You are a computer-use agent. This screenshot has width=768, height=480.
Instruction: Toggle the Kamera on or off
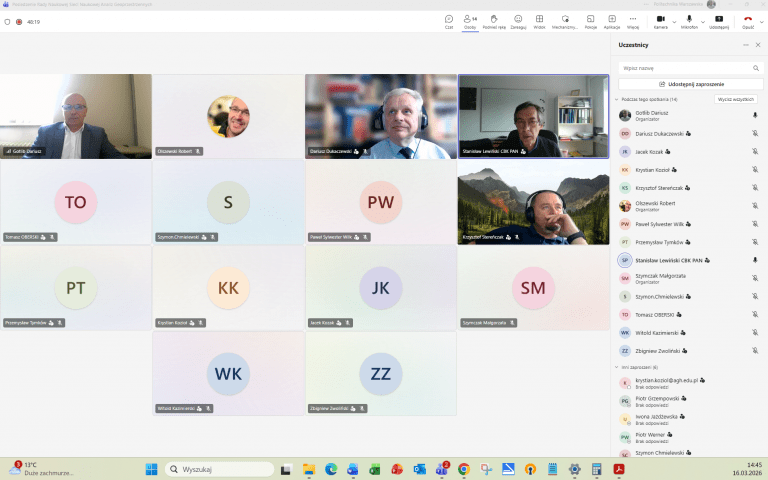[x=660, y=22]
